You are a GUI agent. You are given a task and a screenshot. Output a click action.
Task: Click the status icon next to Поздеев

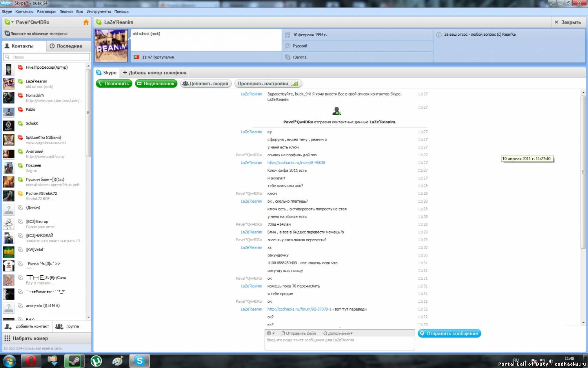click(20, 166)
